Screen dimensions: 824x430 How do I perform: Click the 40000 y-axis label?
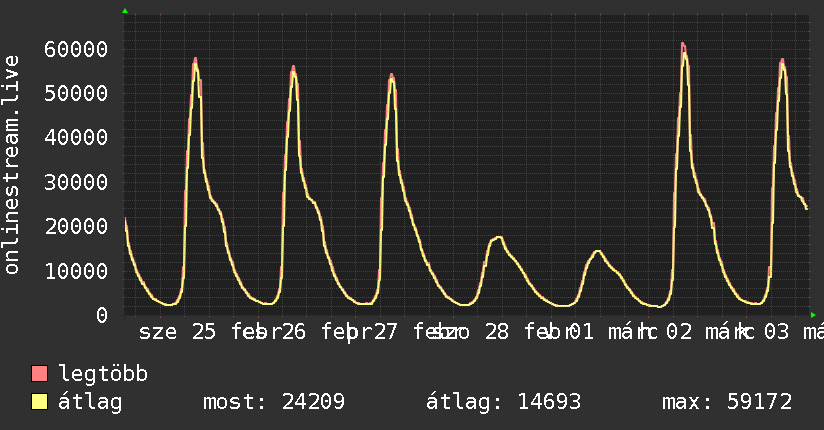click(76, 138)
